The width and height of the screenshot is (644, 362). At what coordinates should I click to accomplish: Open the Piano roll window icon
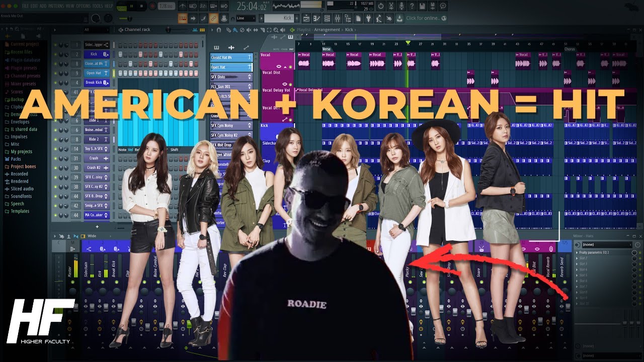[316, 19]
